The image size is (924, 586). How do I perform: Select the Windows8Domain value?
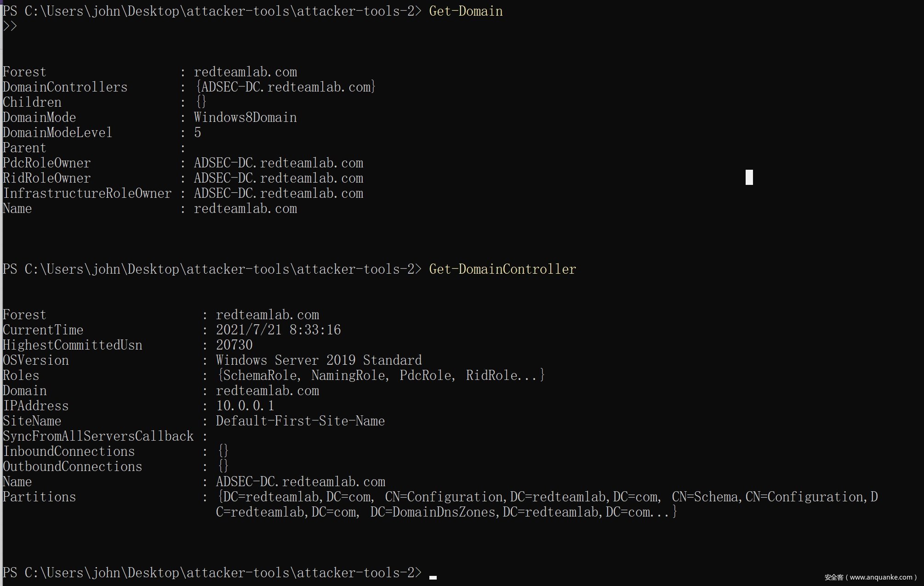pos(245,118)
